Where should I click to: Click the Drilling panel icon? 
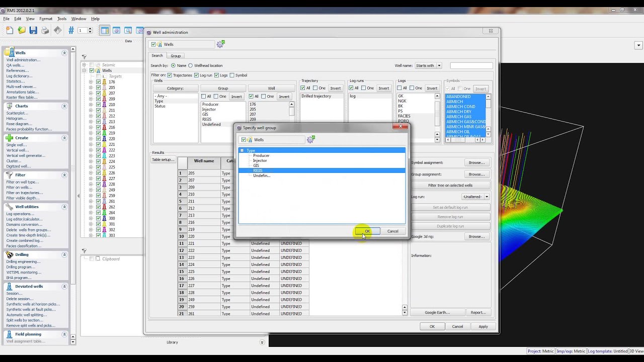point(10,254)
